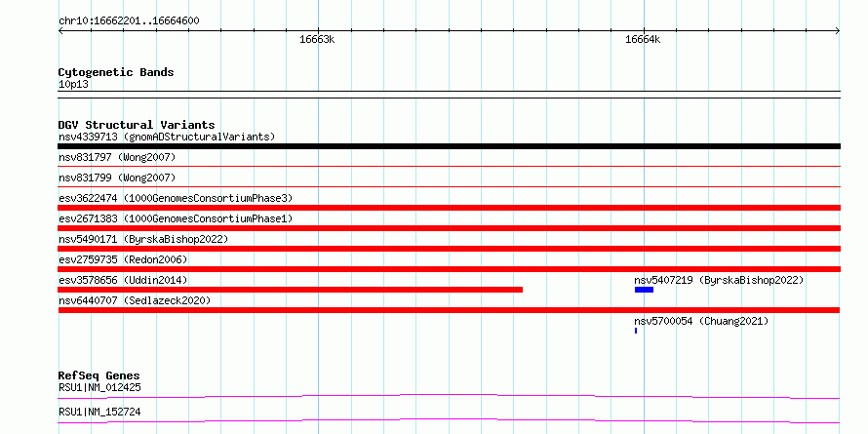Click the right arrowhead of the ruler

(837, 31)
